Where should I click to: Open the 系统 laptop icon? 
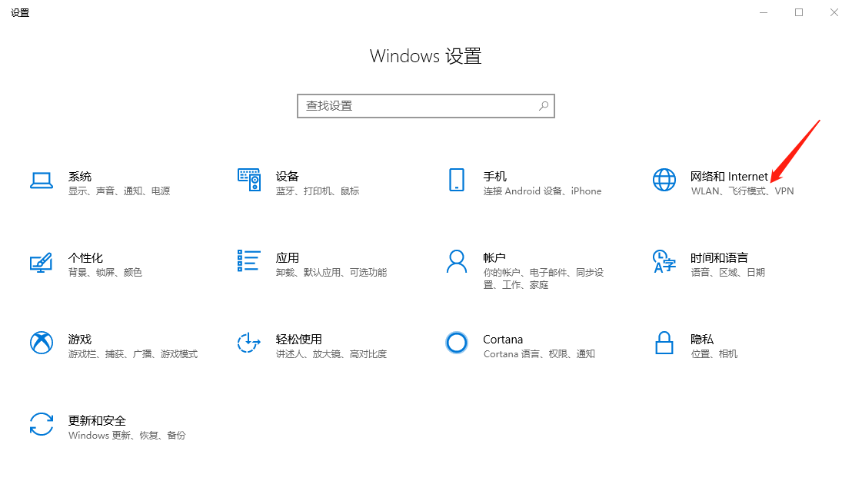42,181
